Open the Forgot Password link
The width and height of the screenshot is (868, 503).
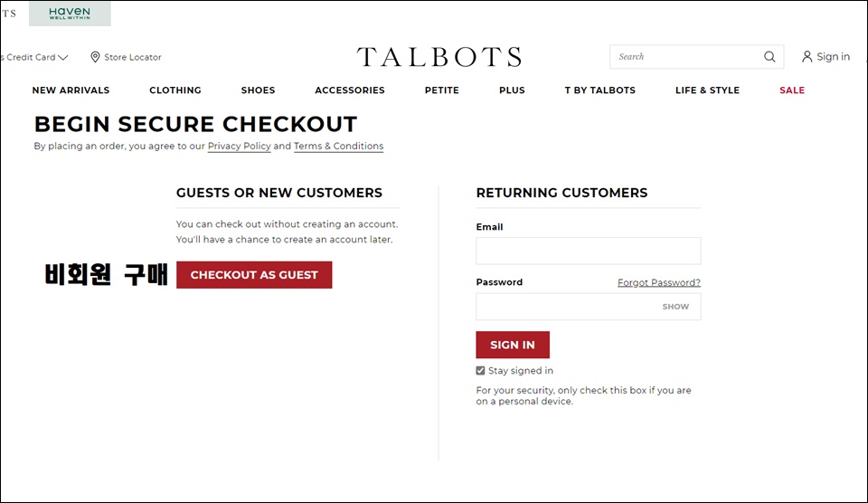click(659, 282)
